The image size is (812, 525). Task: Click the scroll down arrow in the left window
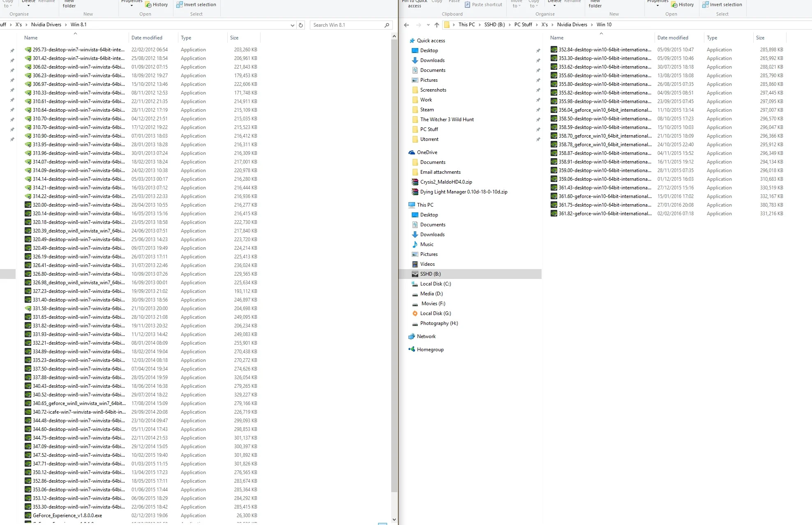pyautogui.click(x=394, y=520)
